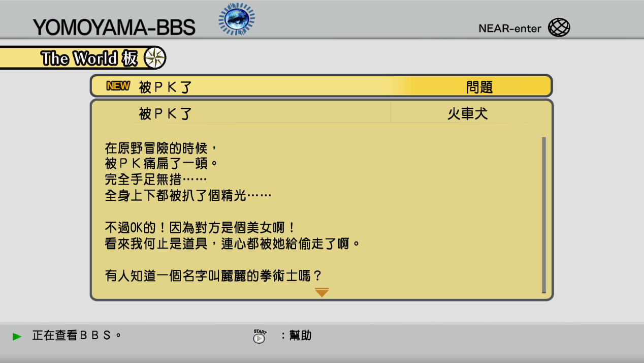Click the 正在查看BBS status message

coord(77,336)
